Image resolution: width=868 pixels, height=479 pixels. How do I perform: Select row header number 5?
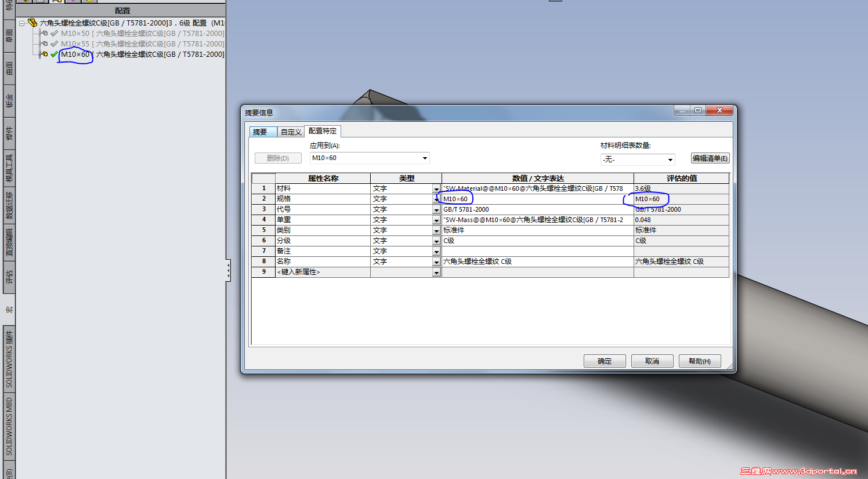coord(263,231)
